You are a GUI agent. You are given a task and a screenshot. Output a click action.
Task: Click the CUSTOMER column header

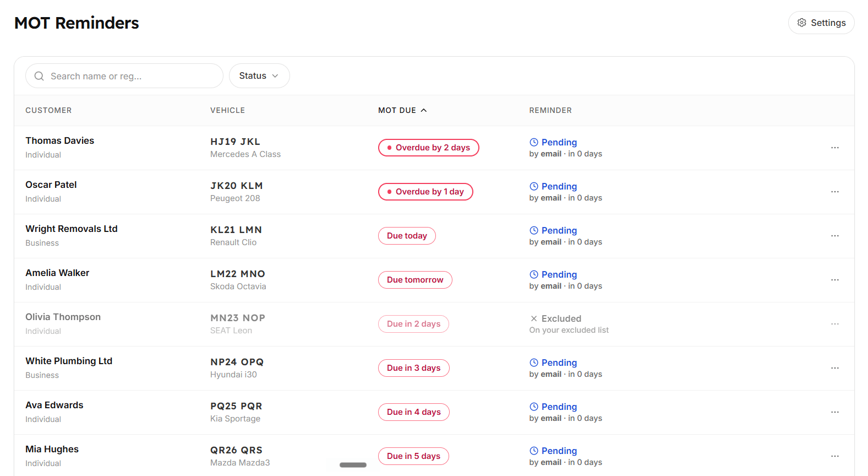pos(48,110)
